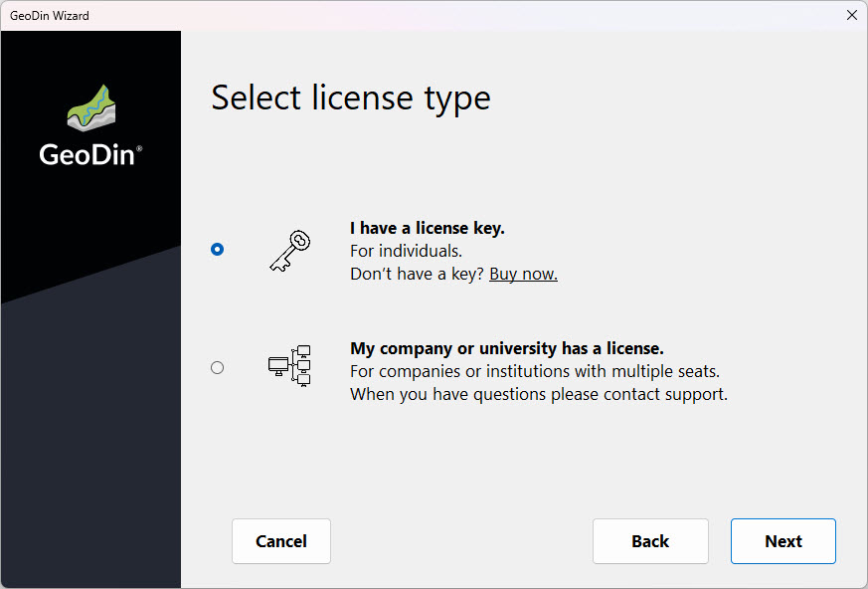Cancel the GeoDin wizard
868x589 pixels.
pos(281,541)
